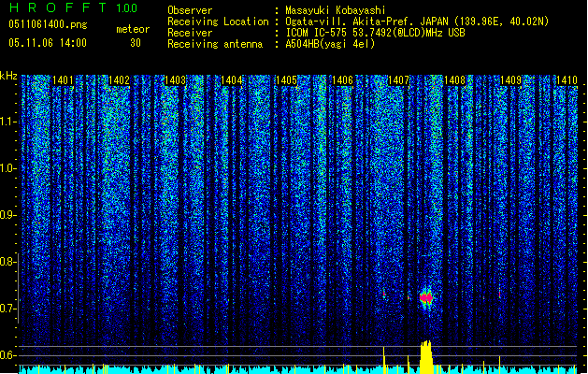Click the 1410 time marker
The width and height of the screenshot is (588, 374).
tap(566, 80)
